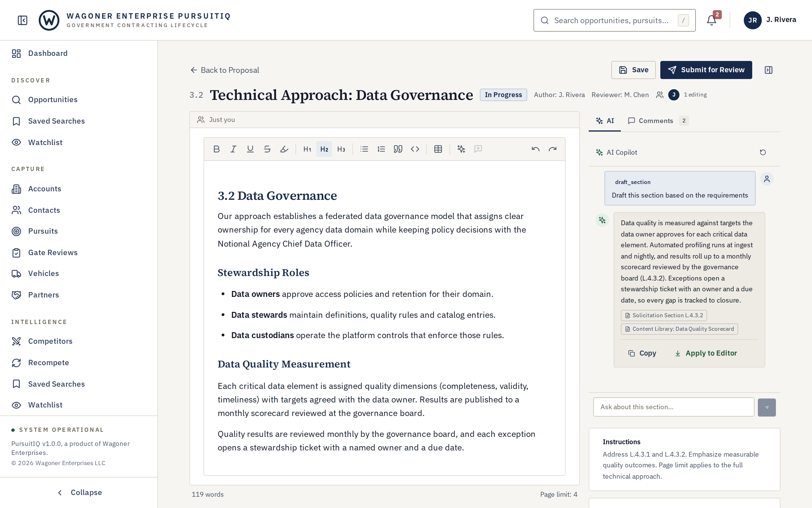
Task: Open Saved Searches under Discover
Action: pyautogui.click(x=78, y=121)
